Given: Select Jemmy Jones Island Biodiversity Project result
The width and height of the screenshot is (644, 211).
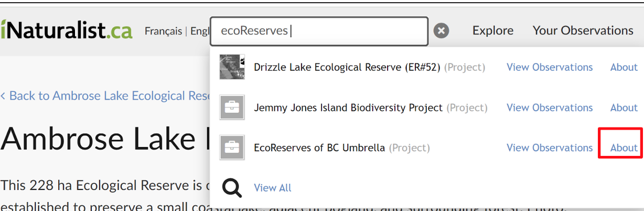Looking at the screenshot, I should [x=348, y=108].
